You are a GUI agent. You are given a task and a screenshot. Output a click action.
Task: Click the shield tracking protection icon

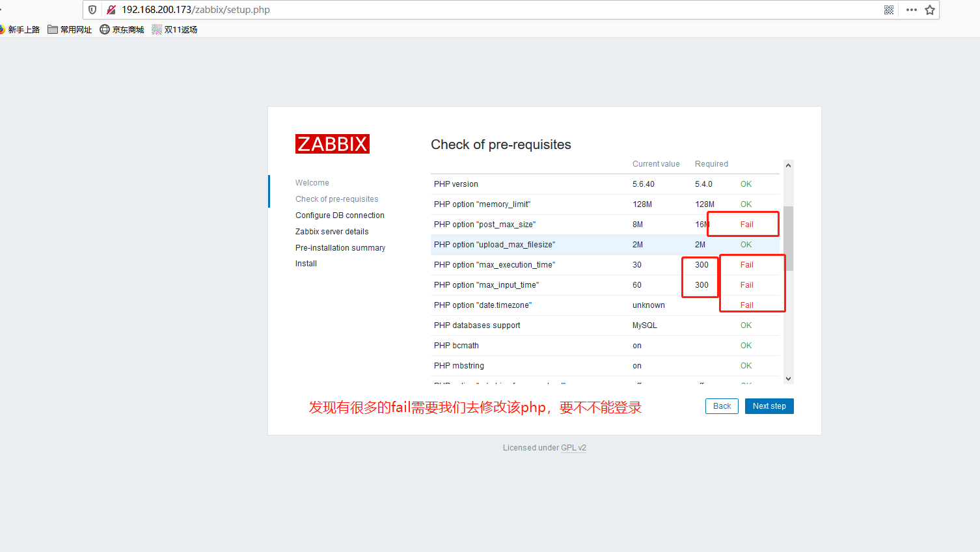click(x=92, y=10)
